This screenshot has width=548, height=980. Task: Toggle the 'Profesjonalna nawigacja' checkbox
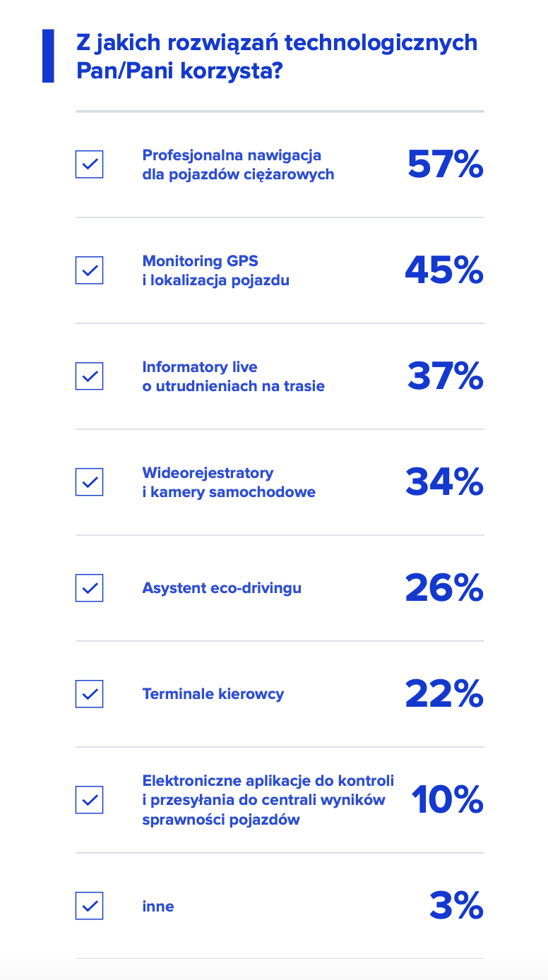90,165
